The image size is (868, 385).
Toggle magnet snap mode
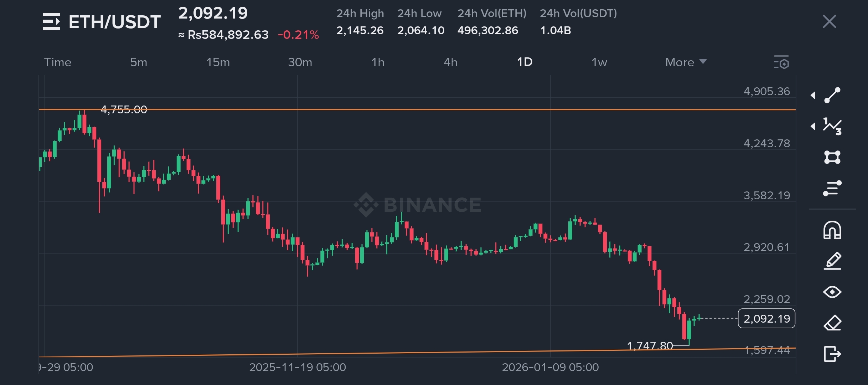[x=832, y=230]
